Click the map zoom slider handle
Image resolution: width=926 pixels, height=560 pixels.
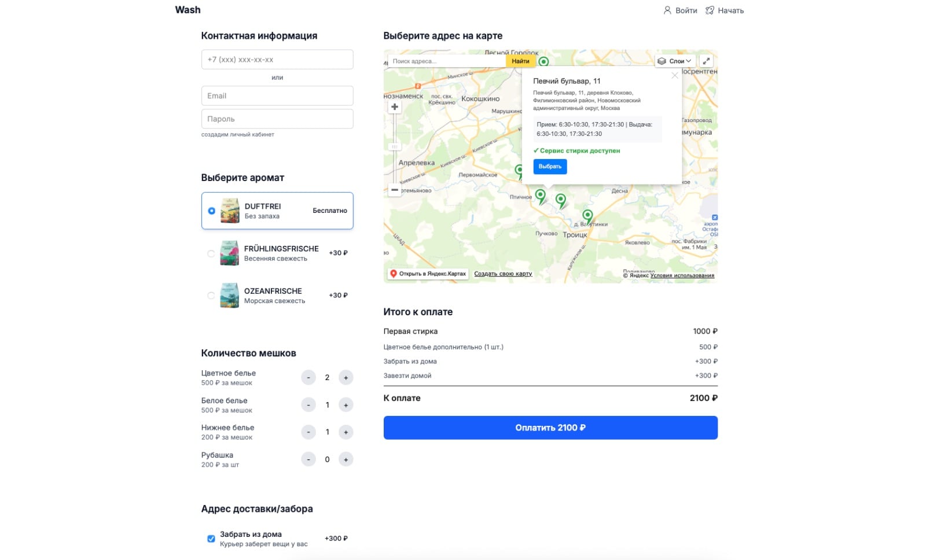(395, 147)
